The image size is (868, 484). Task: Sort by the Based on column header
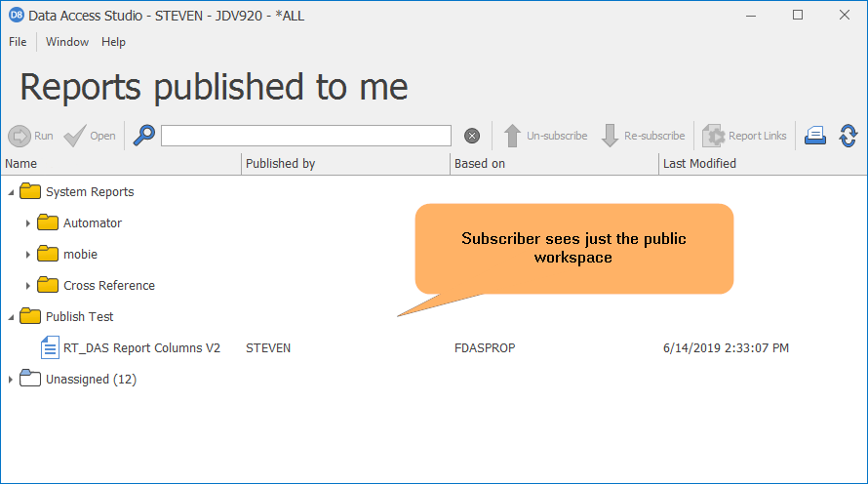[x=555, y=163]
